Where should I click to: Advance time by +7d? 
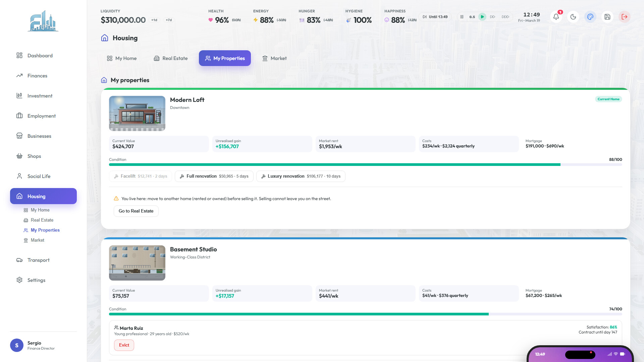tap(169, 20)
